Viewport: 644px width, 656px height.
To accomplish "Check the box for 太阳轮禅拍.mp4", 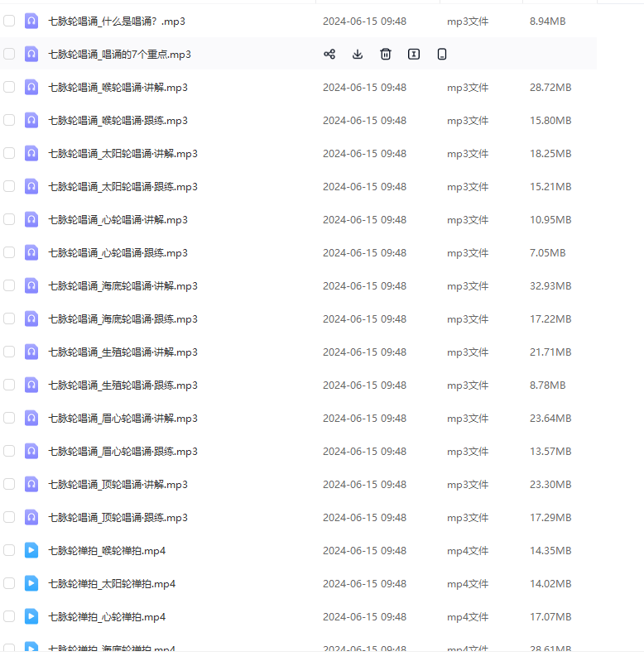I will pyautogui.click(x=9, y=583).
